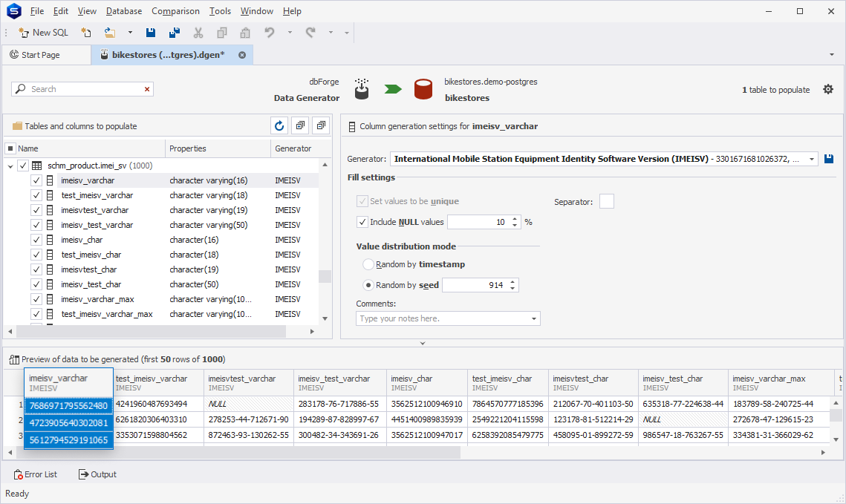Screen dimensions: 846x504
Task: Open the Undo history dropdown arrow
Action: [290, 33]
